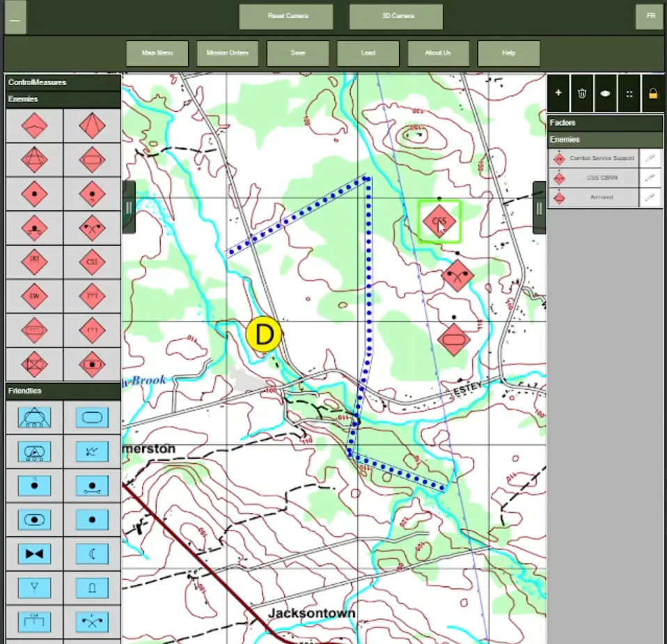Pick the enemy oval-with-dot symbol in the palette
The image size is (667, 644).
coord(92,364)
